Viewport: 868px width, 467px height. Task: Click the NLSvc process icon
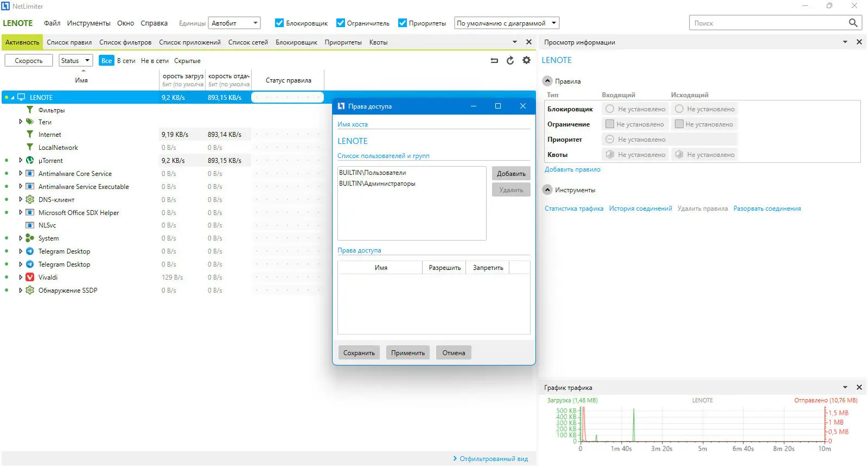coord(30,225)
